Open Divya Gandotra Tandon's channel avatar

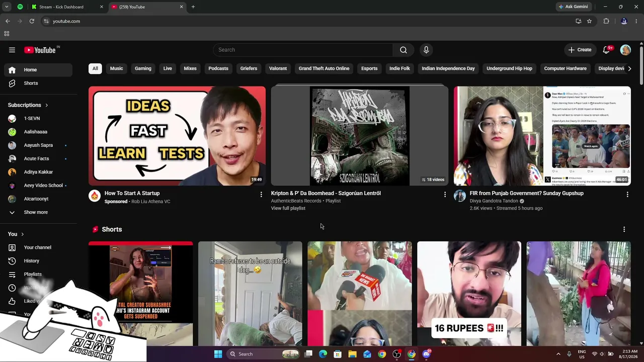click(x=460, y=196)
